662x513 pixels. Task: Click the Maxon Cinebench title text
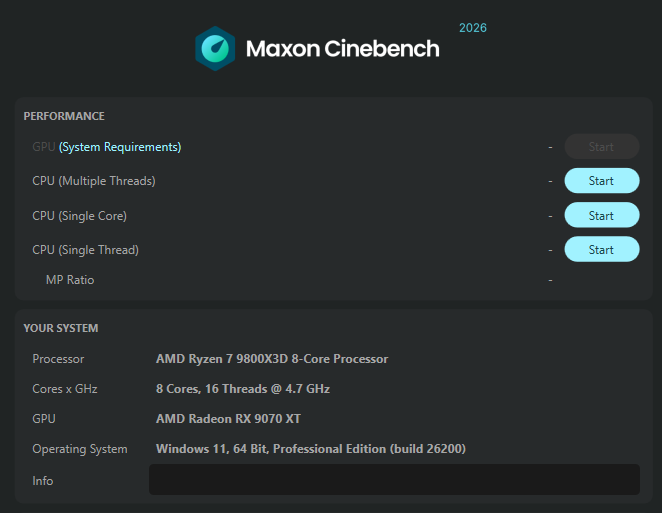342,49
